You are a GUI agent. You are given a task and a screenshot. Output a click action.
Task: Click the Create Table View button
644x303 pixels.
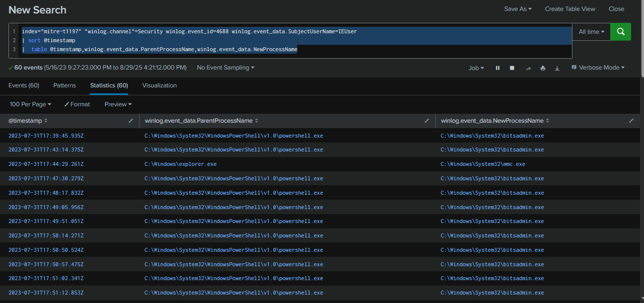[x=570, y=9]
